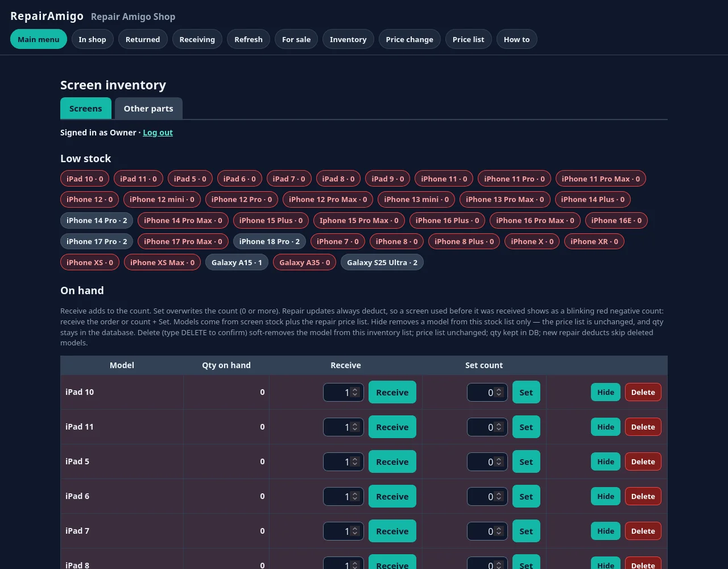Click Set for iPad 5
Image resolution: width=728 pixels, height=569 pixels.
click(526, 461)
